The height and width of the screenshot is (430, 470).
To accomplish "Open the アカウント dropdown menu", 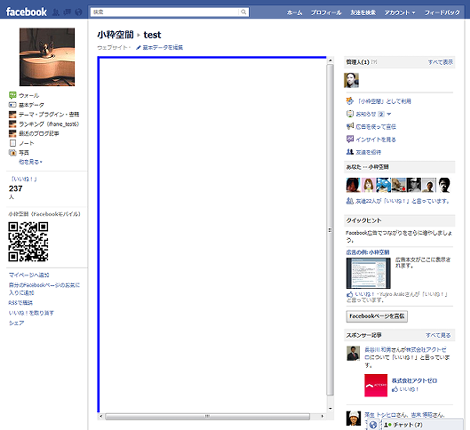I will coord(400,13).
